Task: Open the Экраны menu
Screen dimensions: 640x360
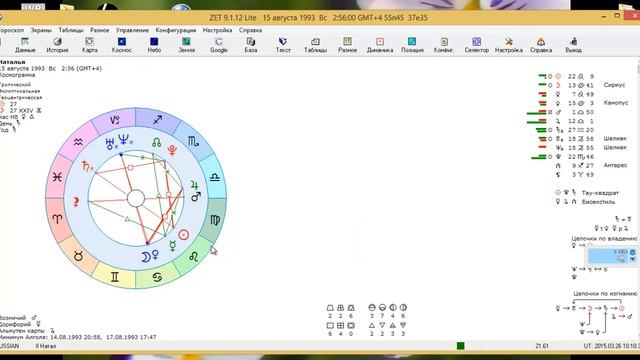Action: (x=41, y=30)
